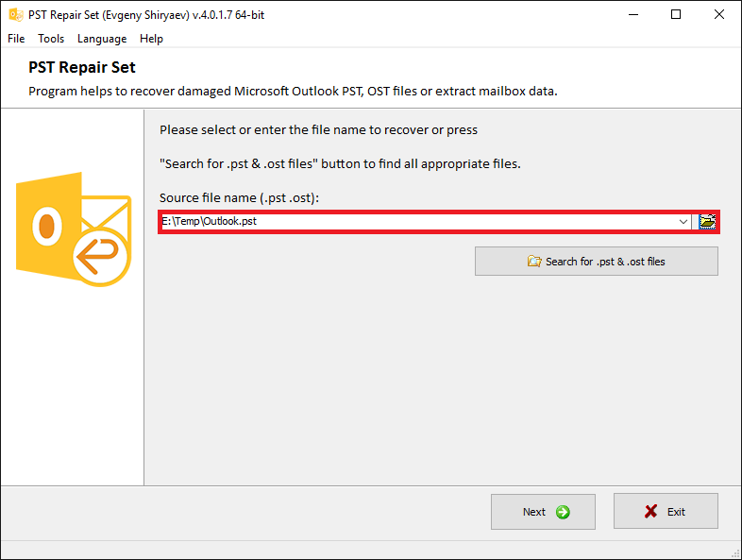Viewport: 742px width, 560px height.
Task: Click Search for .pst & .ost files
Action: pyautogui.click(x=597, y=262)
